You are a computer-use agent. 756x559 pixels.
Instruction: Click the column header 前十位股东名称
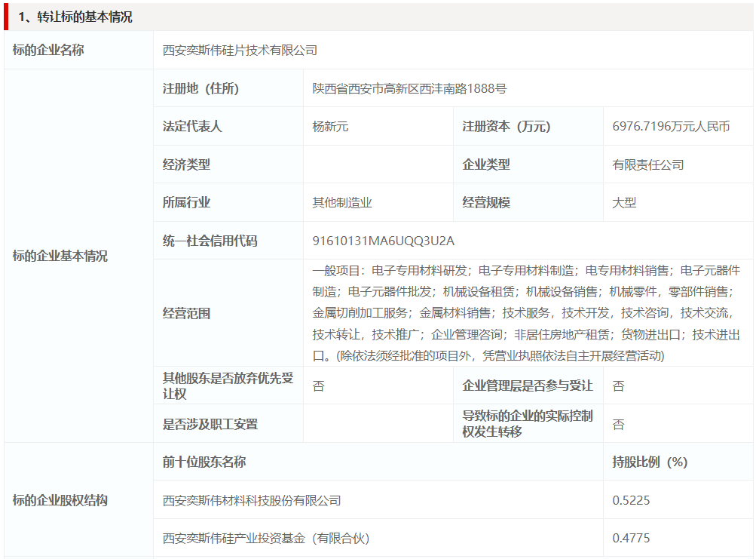click(x=204, y=462)
